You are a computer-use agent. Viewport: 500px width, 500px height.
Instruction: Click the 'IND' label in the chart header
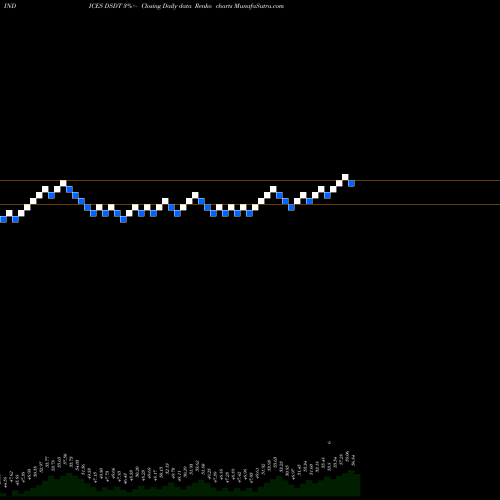(10, 6)
